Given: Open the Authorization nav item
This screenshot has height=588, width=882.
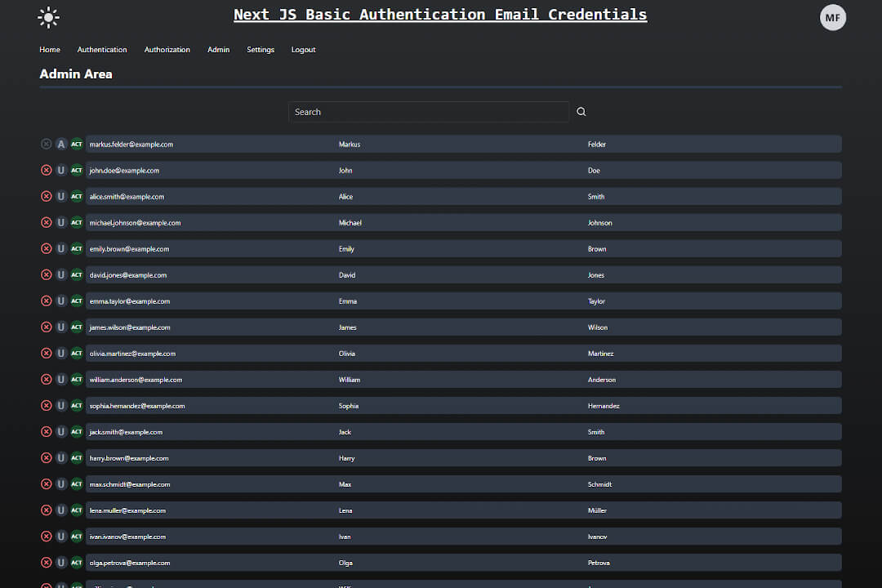Looking at the screenshot, I should coord(167,50).
